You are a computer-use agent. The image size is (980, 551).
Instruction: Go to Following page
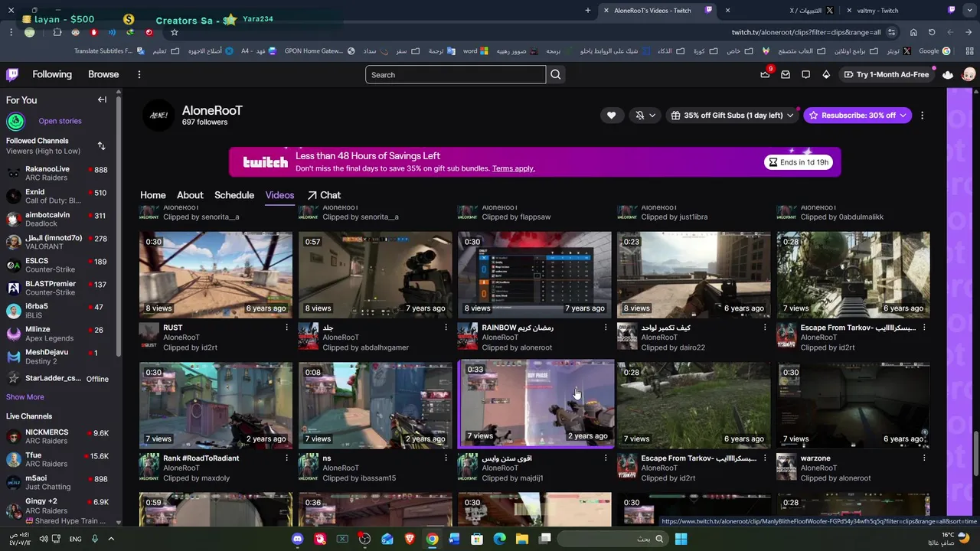click(x=52, y=74)
